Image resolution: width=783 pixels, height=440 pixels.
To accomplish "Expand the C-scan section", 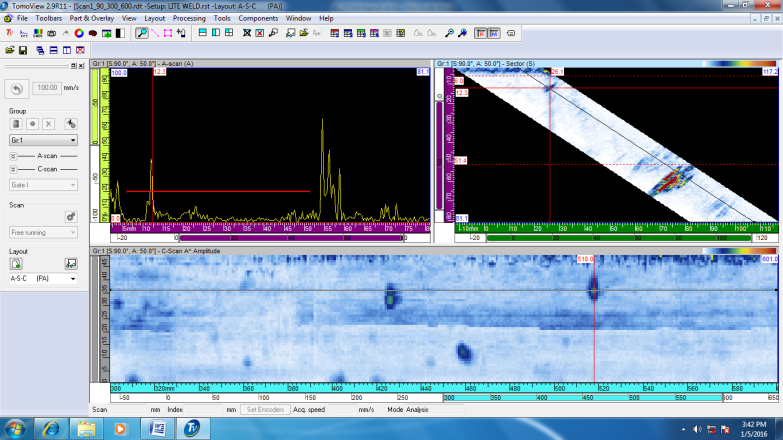I will coord(14,168).
